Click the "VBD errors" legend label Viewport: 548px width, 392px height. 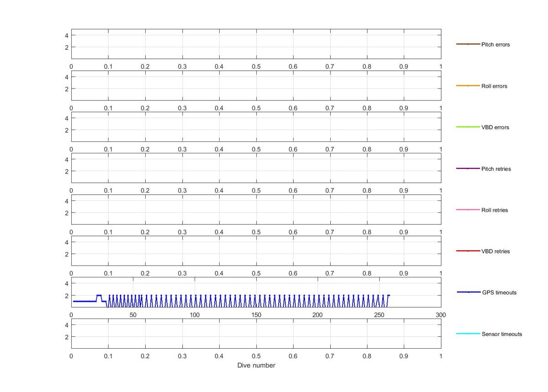tap(495, 127)
